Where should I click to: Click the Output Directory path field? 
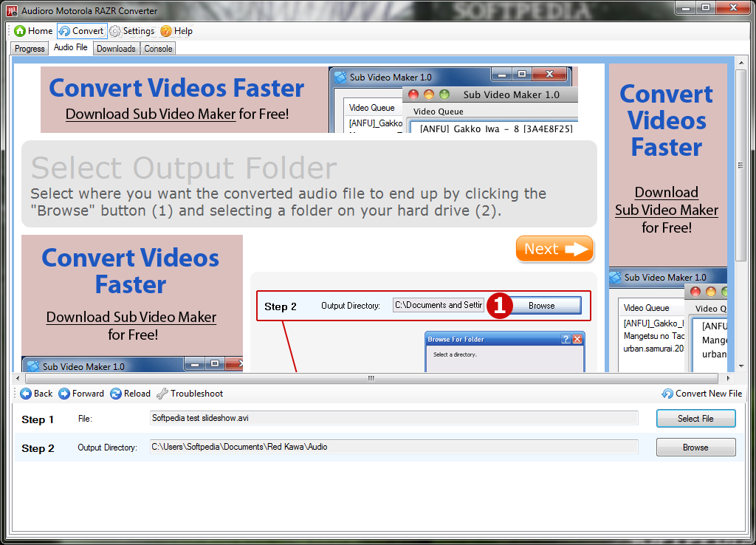point(394,447)
